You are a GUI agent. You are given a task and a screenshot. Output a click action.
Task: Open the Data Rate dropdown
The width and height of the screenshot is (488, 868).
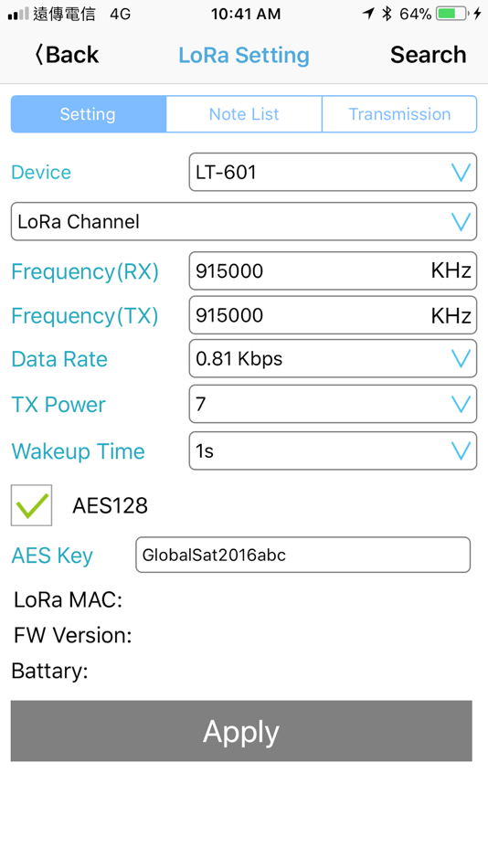pos(333,359)
